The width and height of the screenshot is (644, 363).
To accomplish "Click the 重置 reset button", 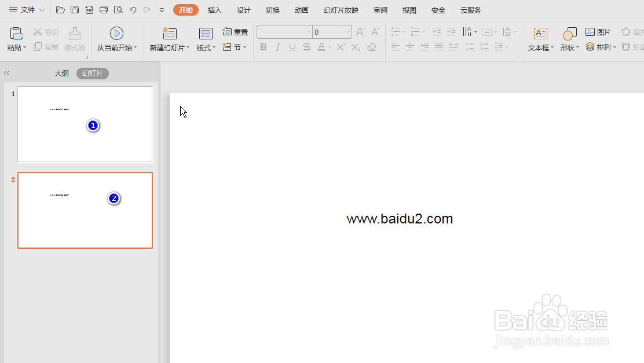I will tap(235, 32).
